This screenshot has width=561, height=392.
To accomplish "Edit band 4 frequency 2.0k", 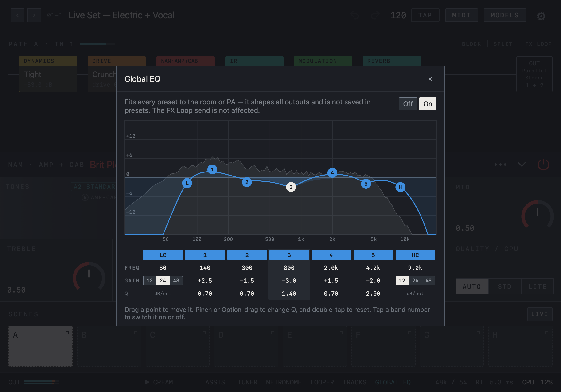I will (x=331, y=268).
